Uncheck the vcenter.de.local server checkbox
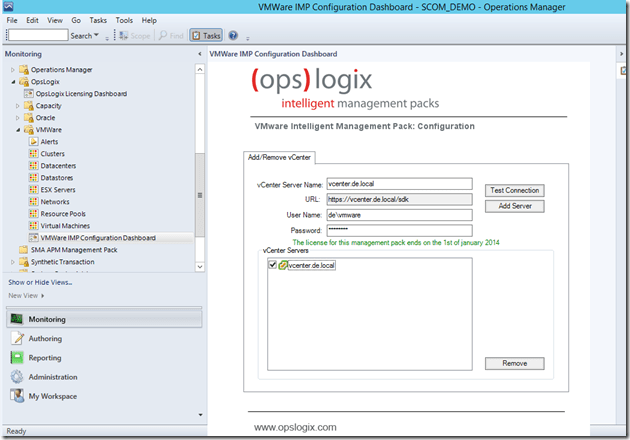 (272, 265)
